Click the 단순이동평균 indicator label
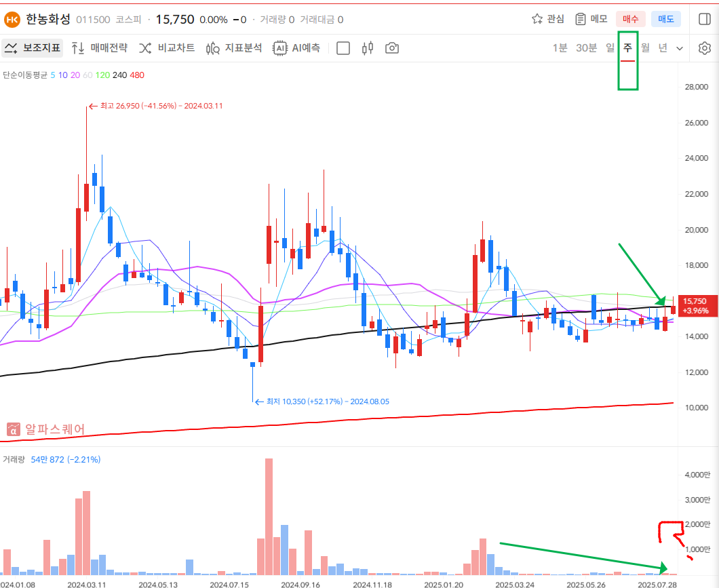This screenshot has width=719, height=588. point(25,75)
